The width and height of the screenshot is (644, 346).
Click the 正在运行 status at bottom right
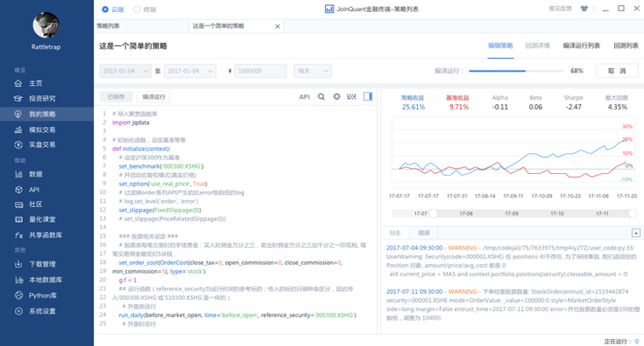[x=621, y=342]
